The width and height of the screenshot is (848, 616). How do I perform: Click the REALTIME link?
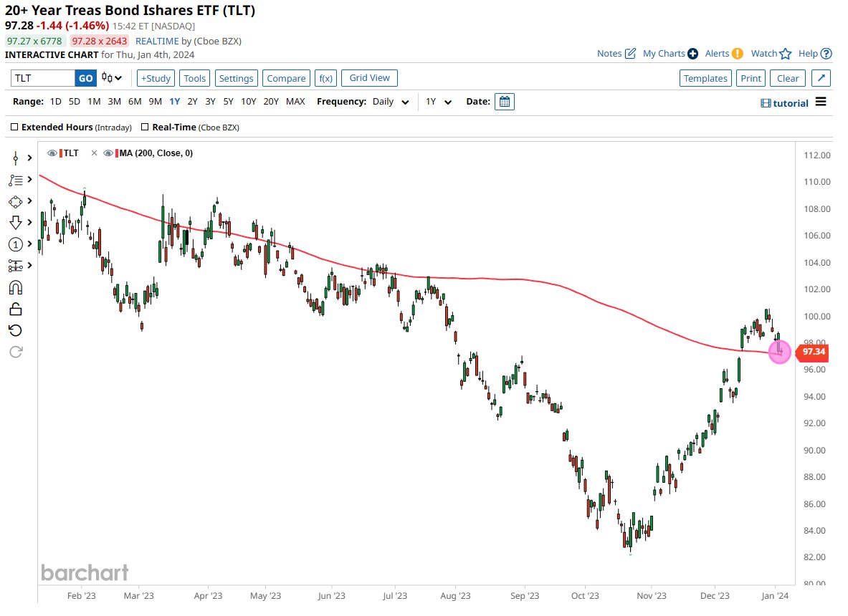tap(157, 41)
